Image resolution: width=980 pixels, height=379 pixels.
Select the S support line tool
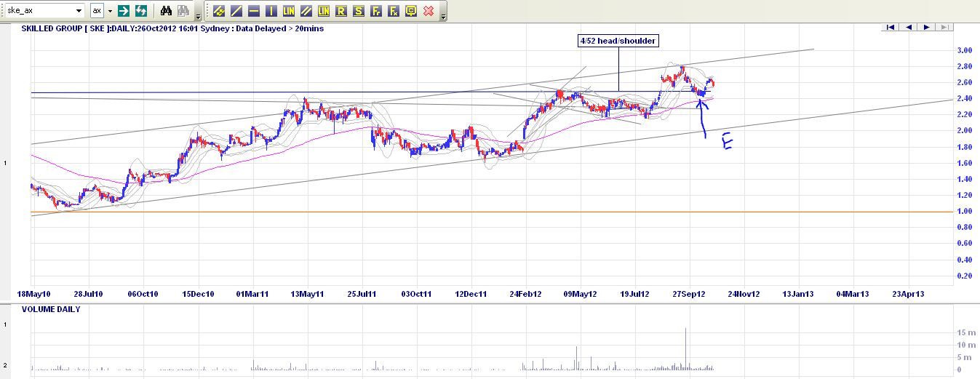359,11
